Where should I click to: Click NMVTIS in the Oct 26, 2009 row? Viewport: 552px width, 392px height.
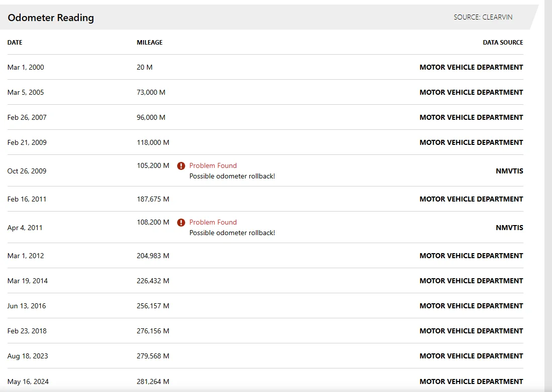509,171
